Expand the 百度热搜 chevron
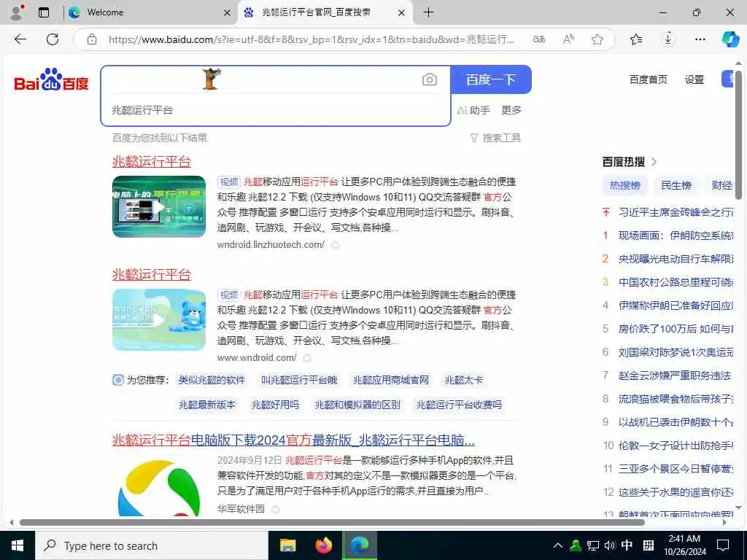747x560 pixels. (654, 162)
